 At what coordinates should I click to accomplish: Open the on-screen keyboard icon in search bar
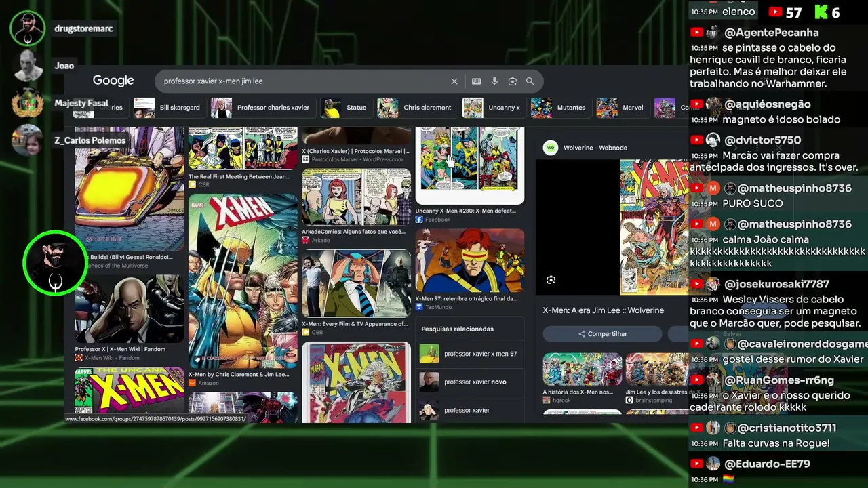(477, 81)
